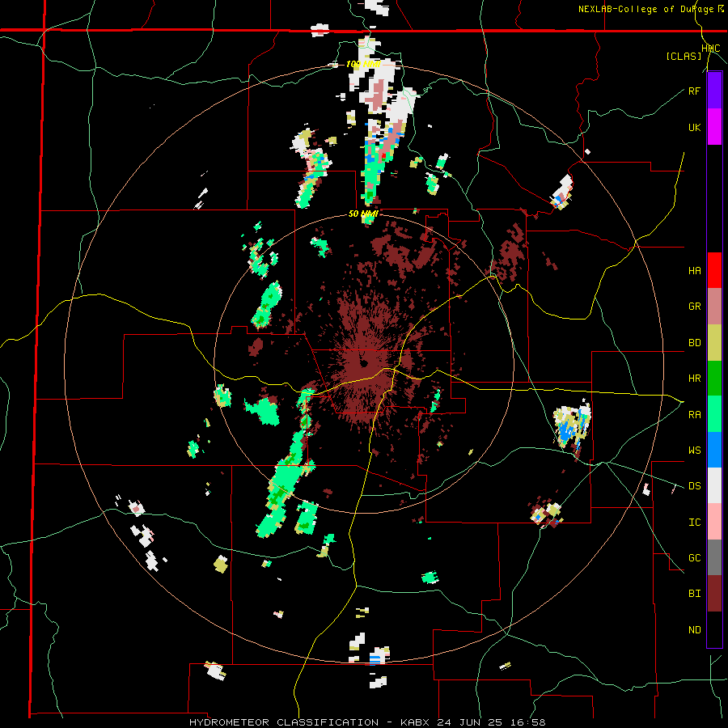Click the DS dry snow white swatch
The height and width of the screenshot is (728, 728).
point(714,485)
